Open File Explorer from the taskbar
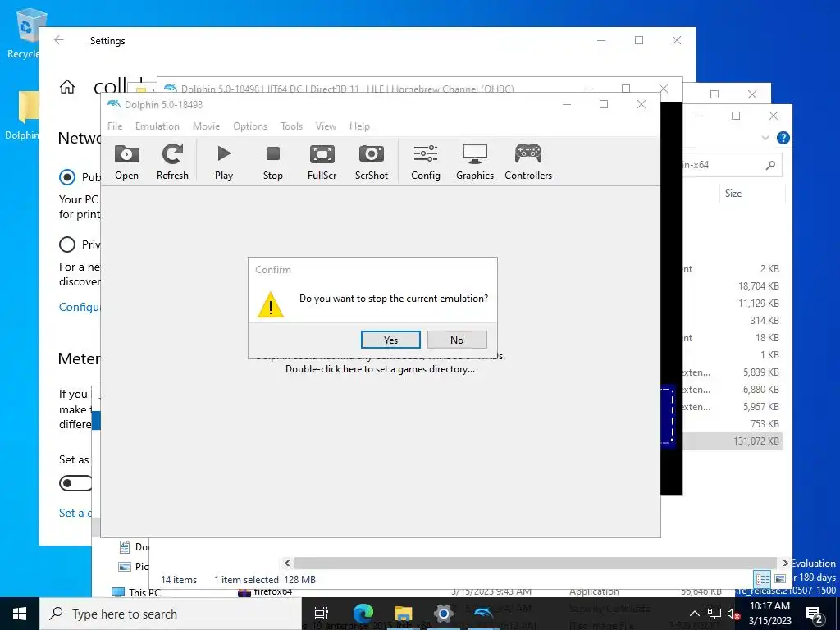 click(403, 614)
